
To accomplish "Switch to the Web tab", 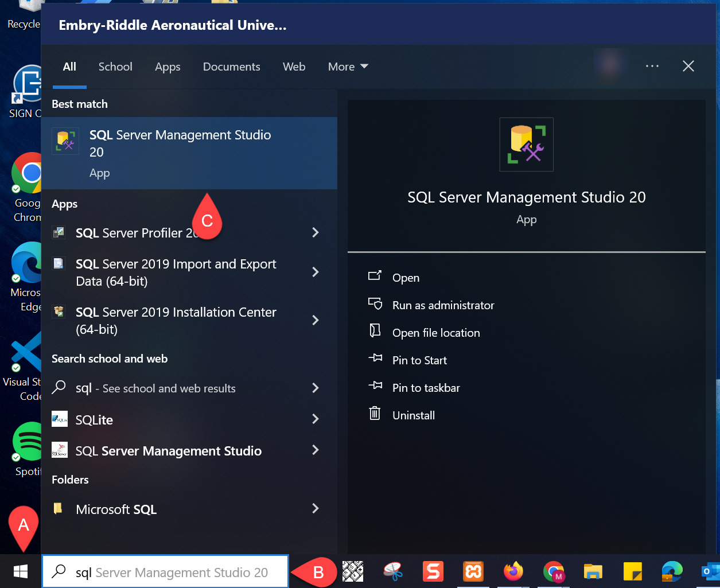I will tap(294, 67).
